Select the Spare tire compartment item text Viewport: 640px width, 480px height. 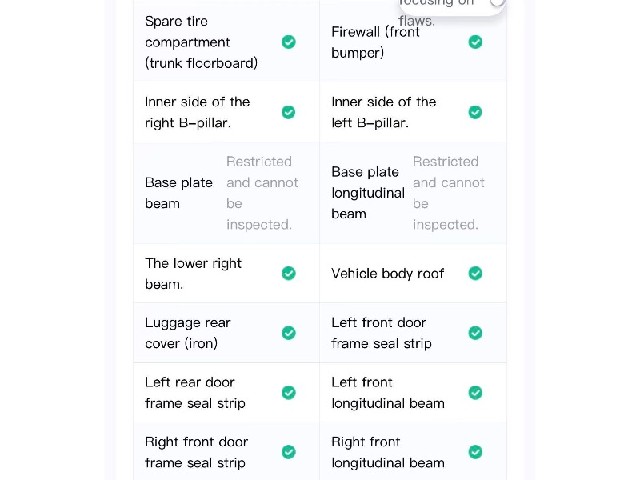[201, 42]
